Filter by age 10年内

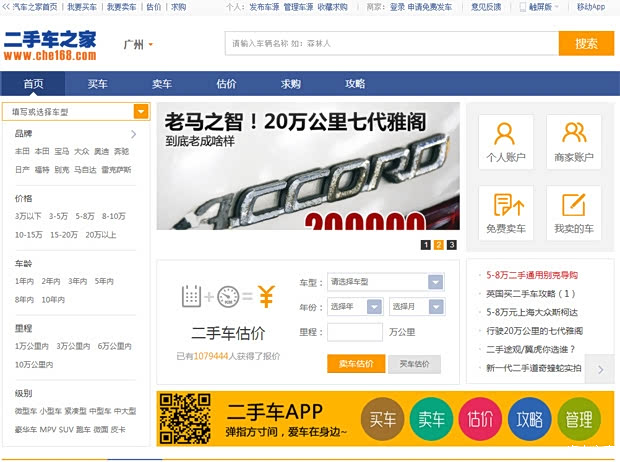point(53,299)
